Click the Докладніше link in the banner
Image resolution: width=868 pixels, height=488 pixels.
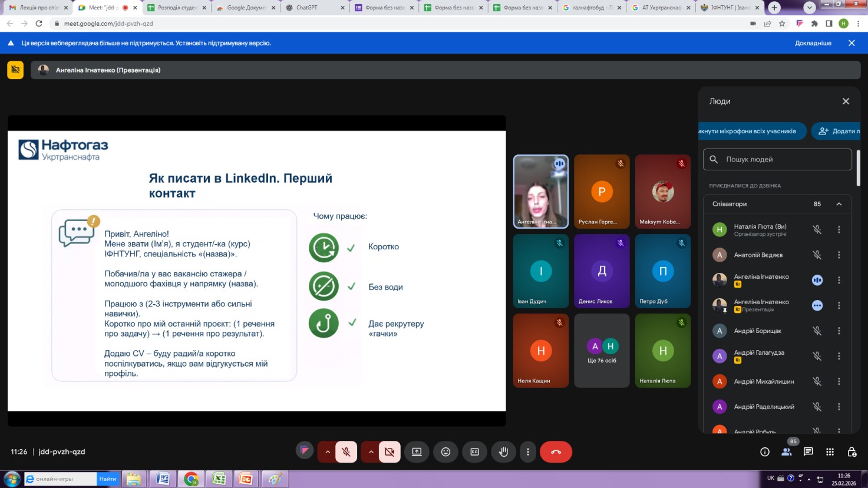(x=813, y=43)
